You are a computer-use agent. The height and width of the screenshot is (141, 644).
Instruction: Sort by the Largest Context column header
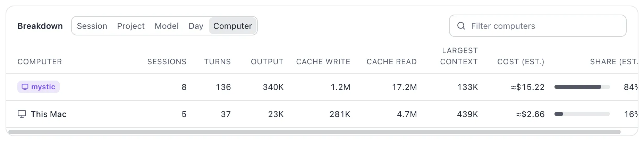459,56
